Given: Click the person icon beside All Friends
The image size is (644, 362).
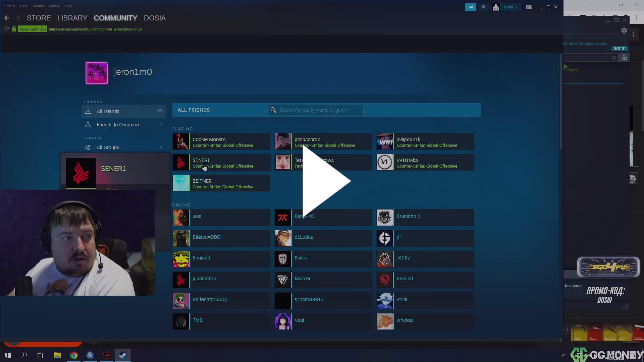Looking at the screenshot, I should point(88,111).
